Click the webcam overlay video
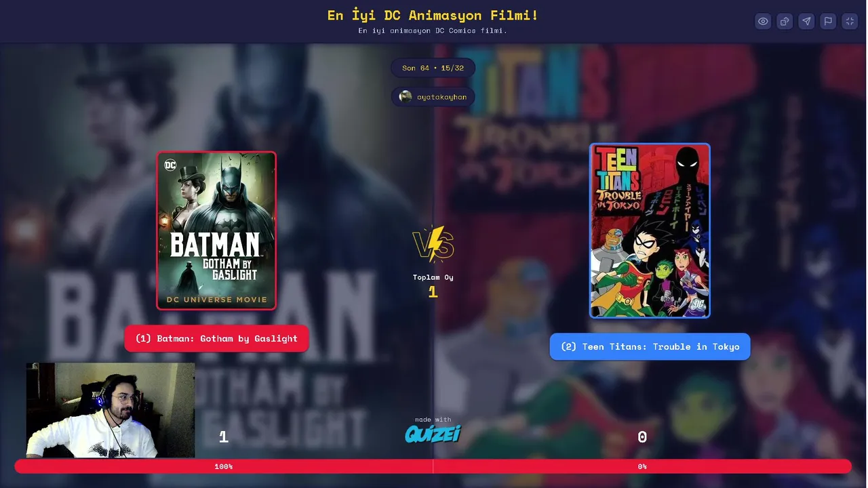Image resolution: width=868 pixels, height=488 pixels. pyautogui.click(x=111, y=410)
